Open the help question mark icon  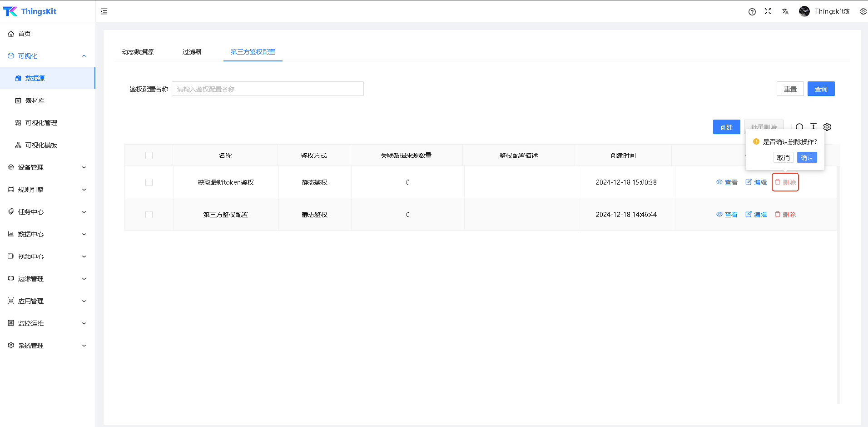(x=752, y=12)
